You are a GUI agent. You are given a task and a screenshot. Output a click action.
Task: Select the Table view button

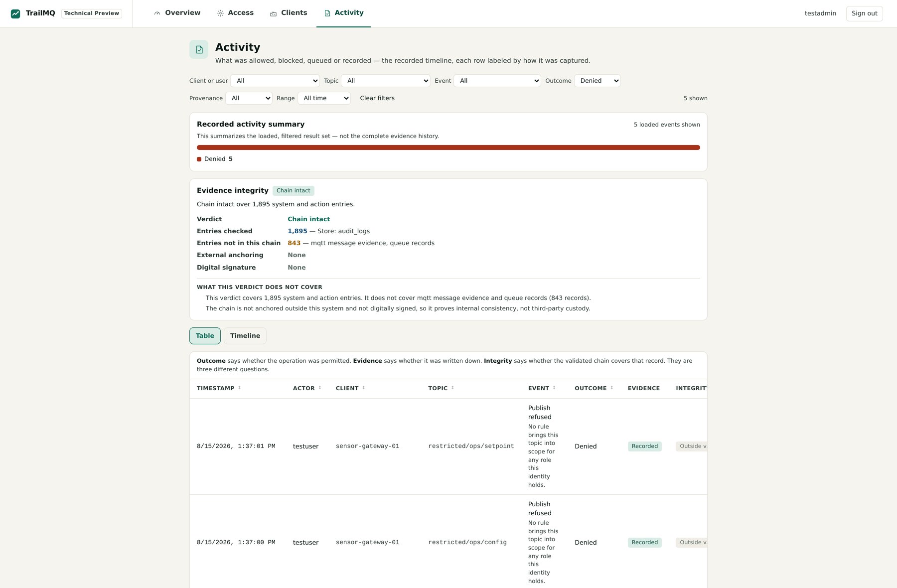[205, 336]
